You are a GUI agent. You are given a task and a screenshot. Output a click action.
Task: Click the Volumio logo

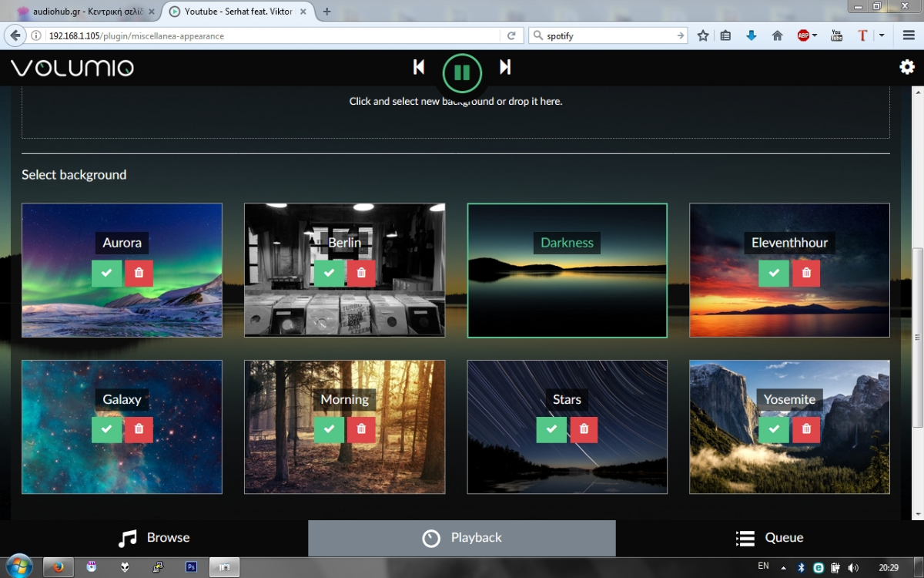72,68
